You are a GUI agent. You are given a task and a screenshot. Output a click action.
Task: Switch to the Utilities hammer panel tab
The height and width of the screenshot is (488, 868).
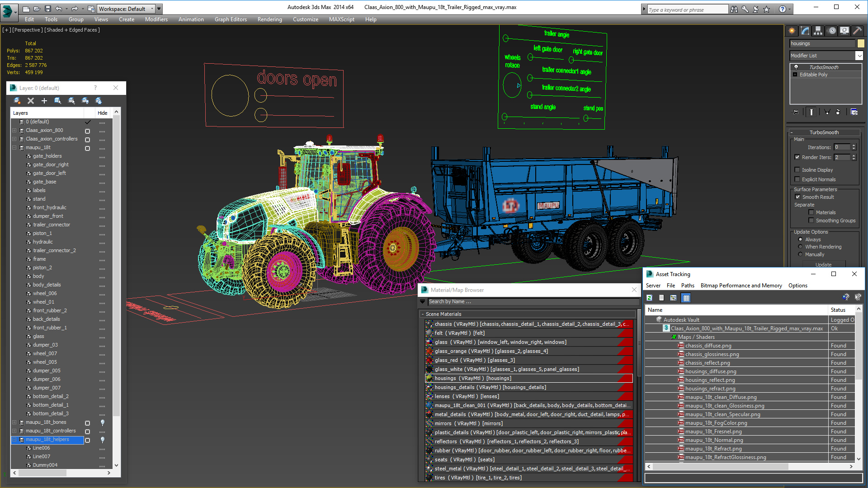(x=857, y=31)
